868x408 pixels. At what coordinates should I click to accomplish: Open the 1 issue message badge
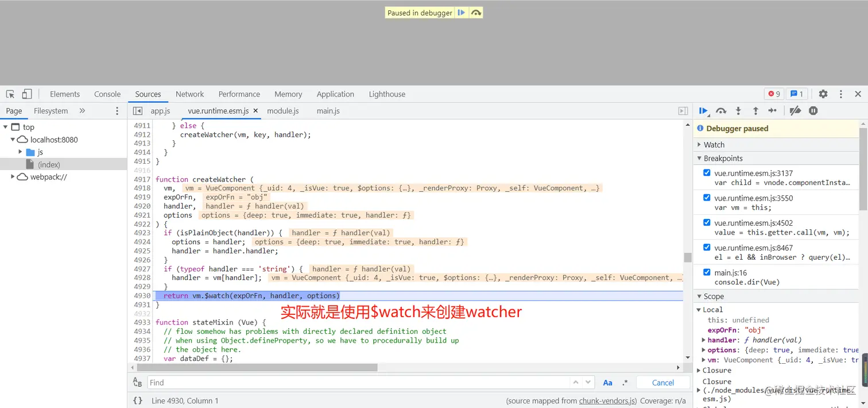(797, 94)
